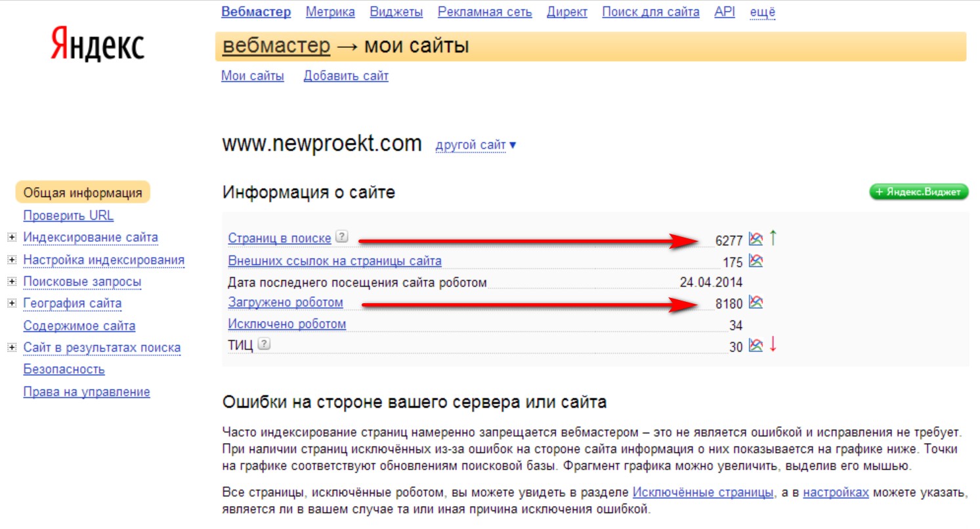Image resolution: width=980 pixels, height=529 pixels.
Task: Select Общая информация sidebar item
Action: pyautogui.click(x=83, y=193)
